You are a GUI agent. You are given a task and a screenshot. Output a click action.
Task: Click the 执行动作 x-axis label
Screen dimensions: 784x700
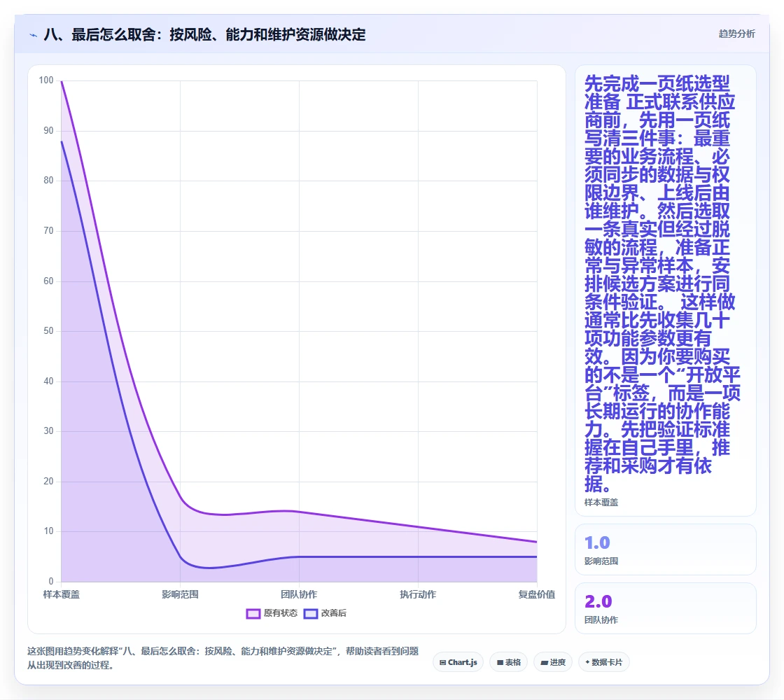[x=418, y=594]
